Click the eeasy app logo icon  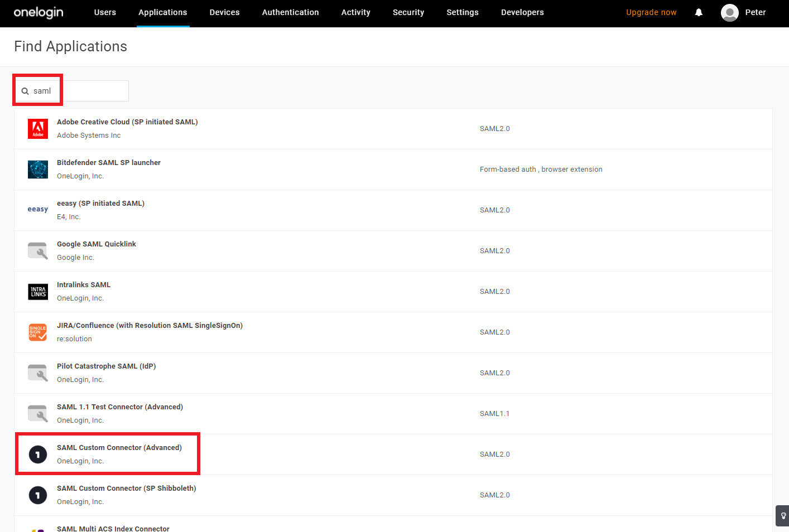pos(38,210)
